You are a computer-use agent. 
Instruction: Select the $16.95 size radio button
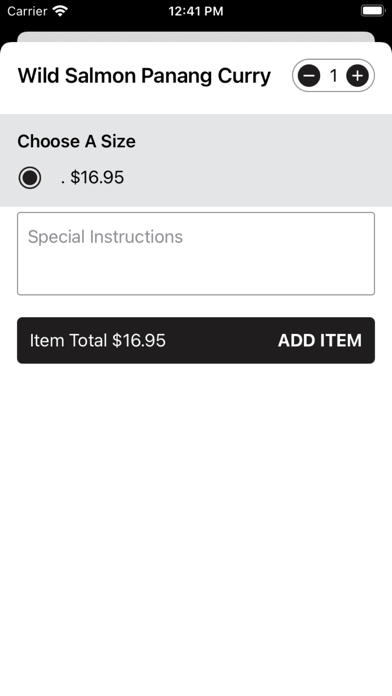coord(30,178)
